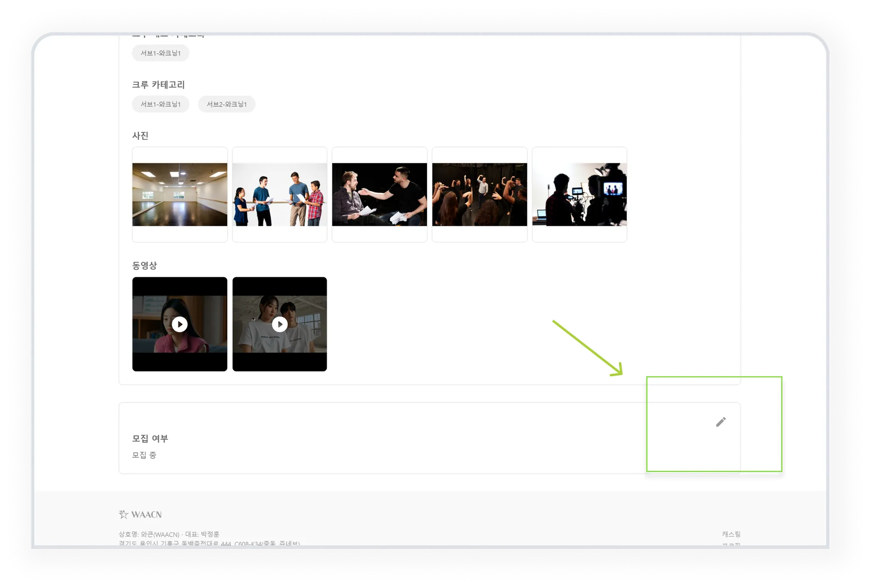The image size is (870, 588).
Task: Click the 모집 여부 heading
Action: (x=150, y=439)
